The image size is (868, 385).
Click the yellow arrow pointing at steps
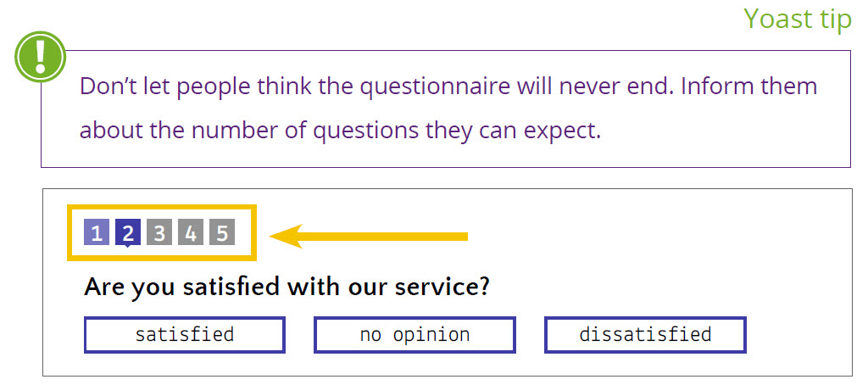[369, 237]
